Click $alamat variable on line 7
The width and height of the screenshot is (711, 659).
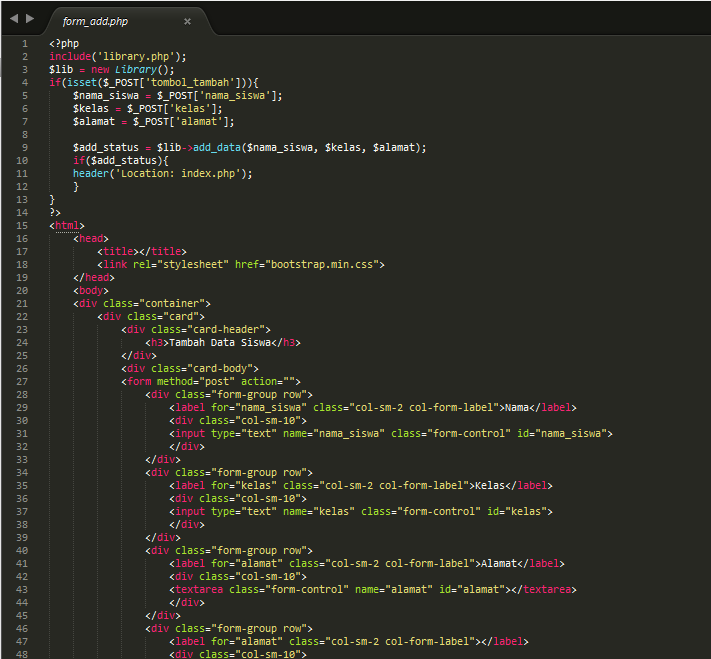point(94,122)
